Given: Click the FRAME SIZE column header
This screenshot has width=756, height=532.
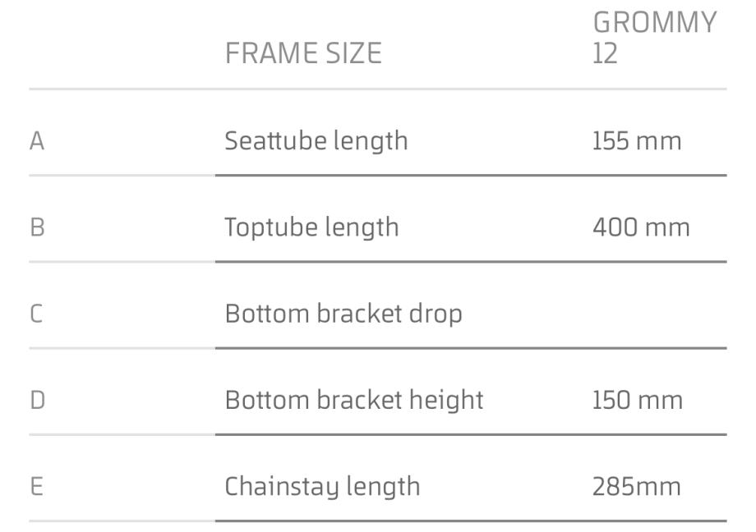Looking at the screenshot, I should coord(303,53).
